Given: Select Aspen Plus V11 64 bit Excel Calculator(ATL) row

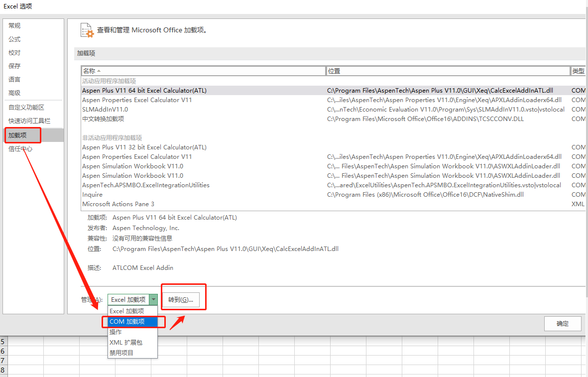Looking at the screenshot, I should [x=333, y=91].
